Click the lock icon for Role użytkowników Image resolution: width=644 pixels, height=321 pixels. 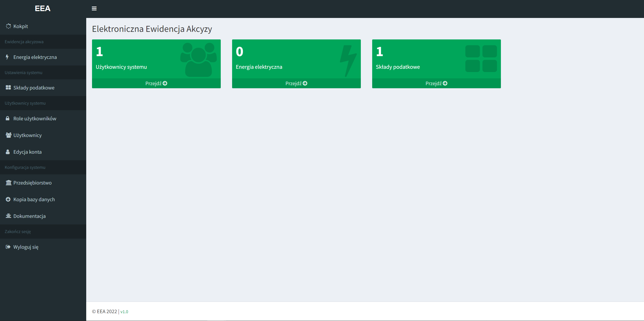pyautogui.click(x=8, y=118)
